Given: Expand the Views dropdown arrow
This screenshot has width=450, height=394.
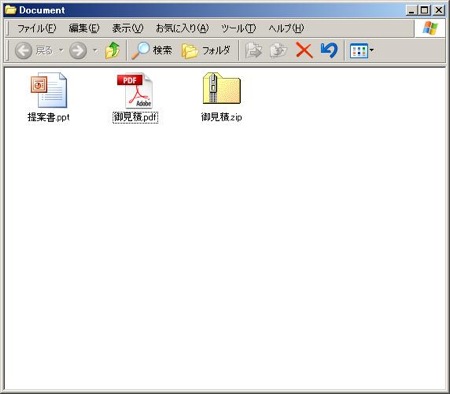Looking at the screenshot, I should click(x=372, y=51).
